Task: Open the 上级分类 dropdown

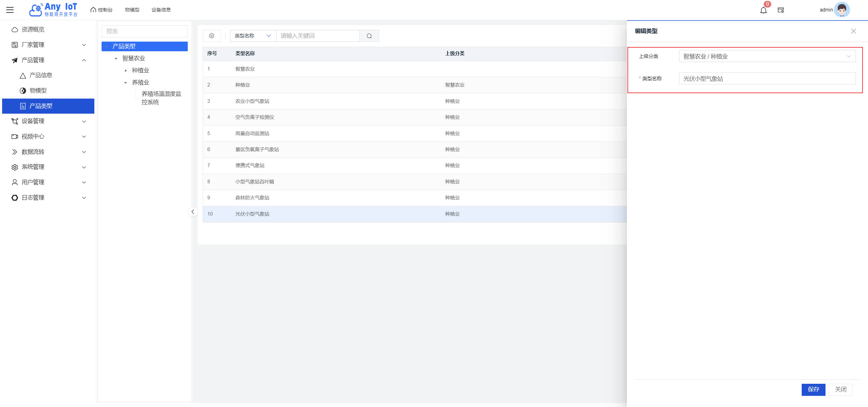Action: click(767, 56)
